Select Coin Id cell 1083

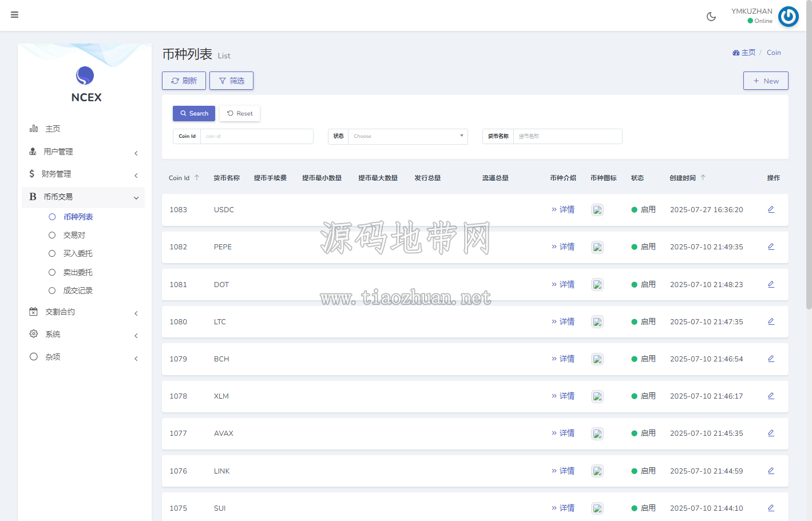point(178,210)
